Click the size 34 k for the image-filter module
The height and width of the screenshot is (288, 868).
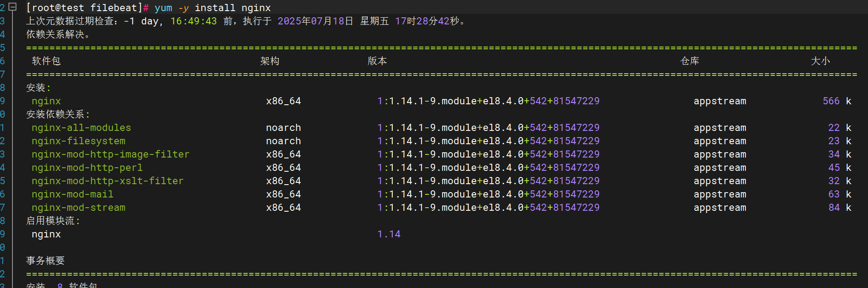pyautogui.click(x=840, y=154)
